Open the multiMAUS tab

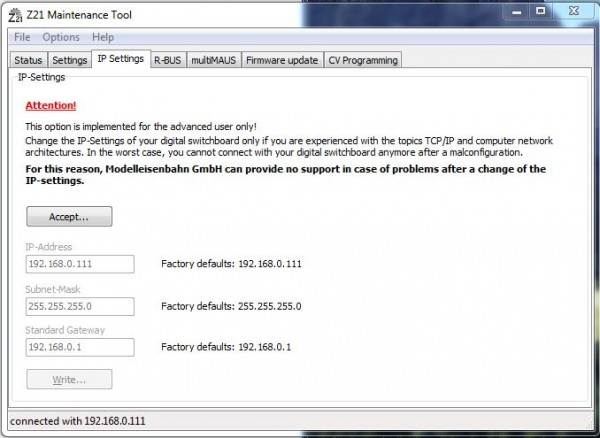click(x=214, y=60)
